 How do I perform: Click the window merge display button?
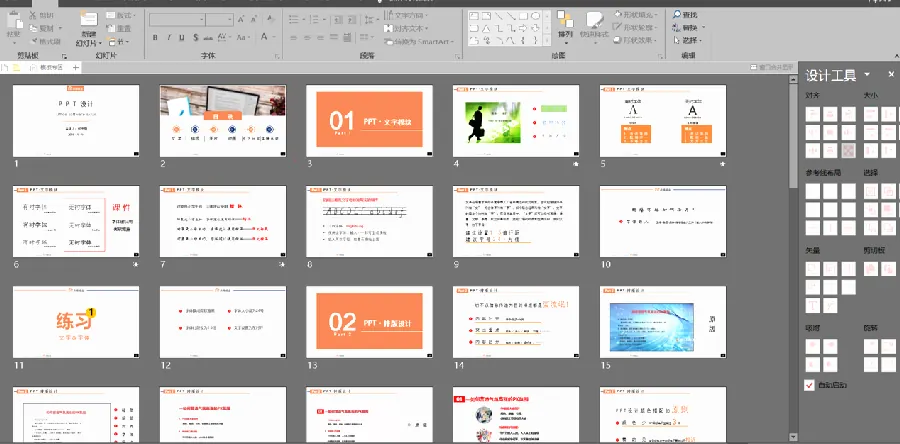pos(771,68)
